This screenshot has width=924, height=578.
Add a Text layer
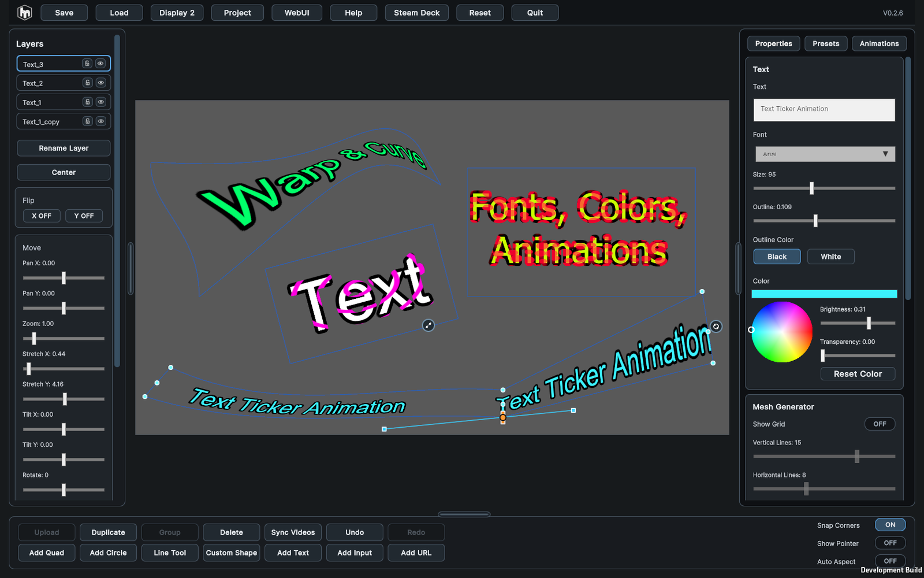[293, 553]
